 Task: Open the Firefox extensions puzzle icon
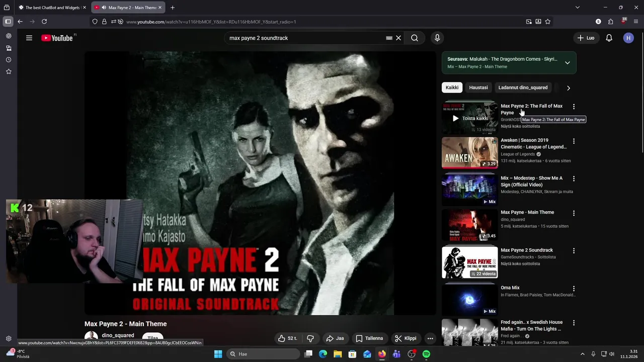coord(610,22)
